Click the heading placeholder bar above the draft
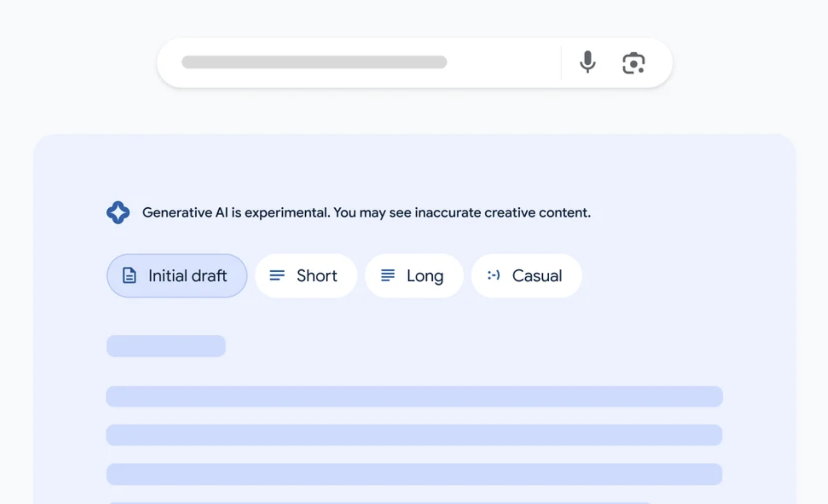The width and height of the screenshot is (828, 504). click(166, 345)
